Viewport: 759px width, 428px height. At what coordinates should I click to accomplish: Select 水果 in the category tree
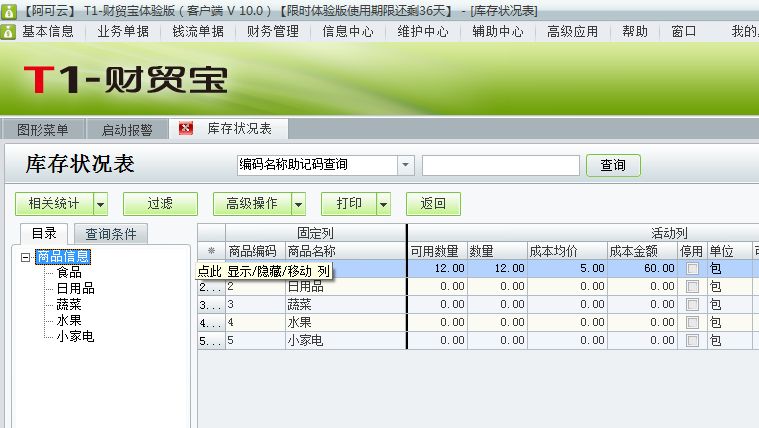[69, 321]
